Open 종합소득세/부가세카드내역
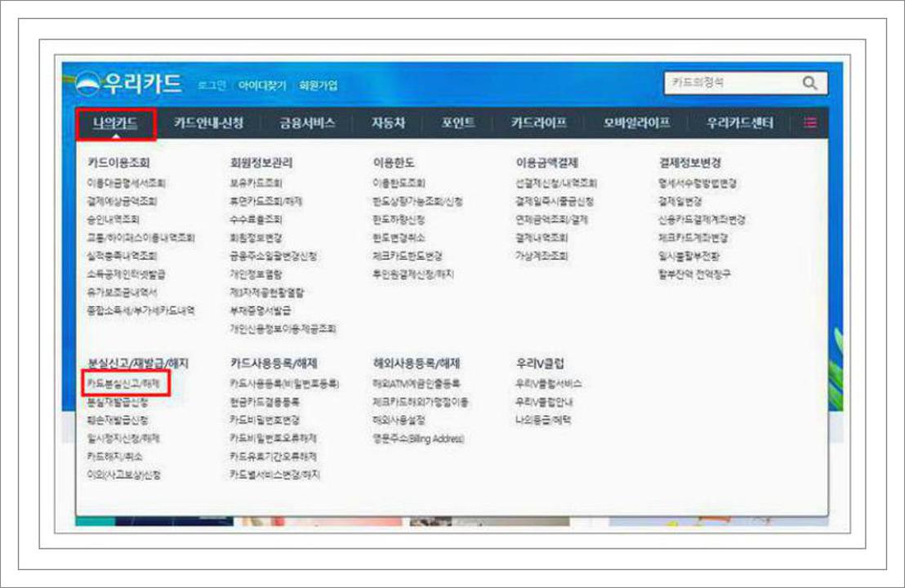The height and width of the screenshot is (588, 905). [x=140, y=310]
